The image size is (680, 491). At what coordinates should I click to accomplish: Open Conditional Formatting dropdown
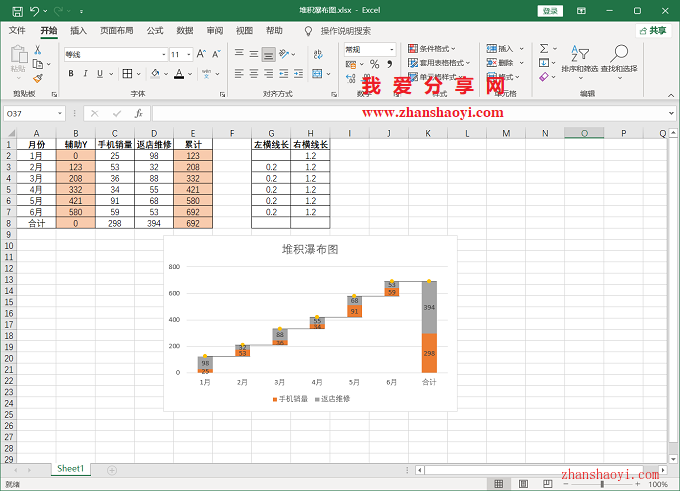[x=432, y=49]
